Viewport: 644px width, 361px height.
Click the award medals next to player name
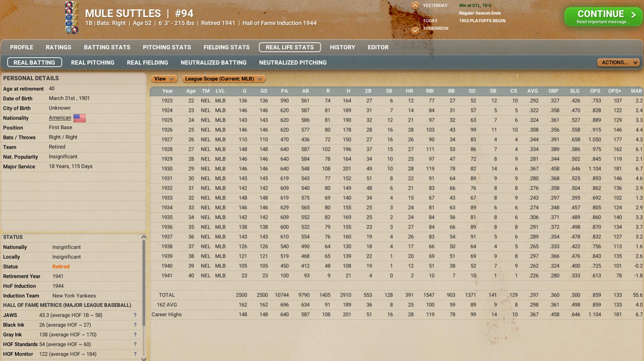[x=72, y=17]
